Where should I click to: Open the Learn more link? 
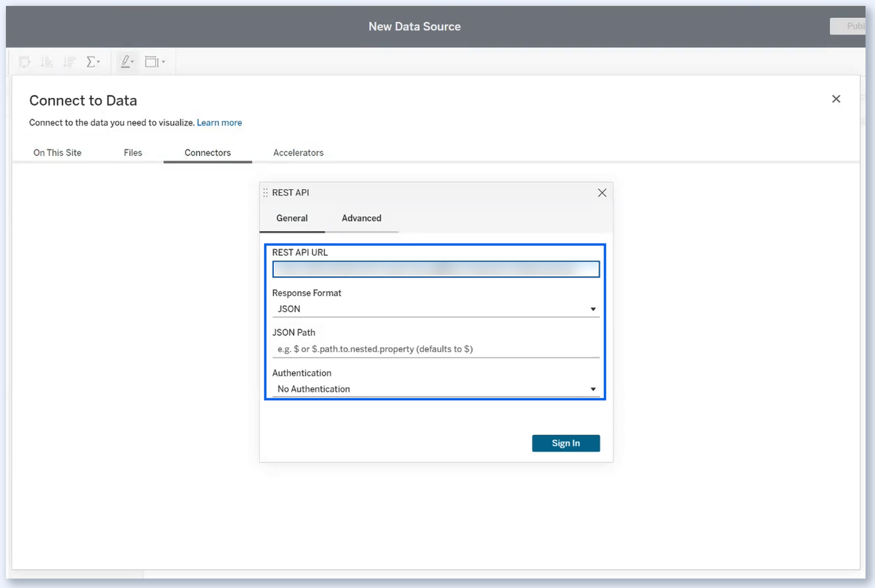coord(219,123)
